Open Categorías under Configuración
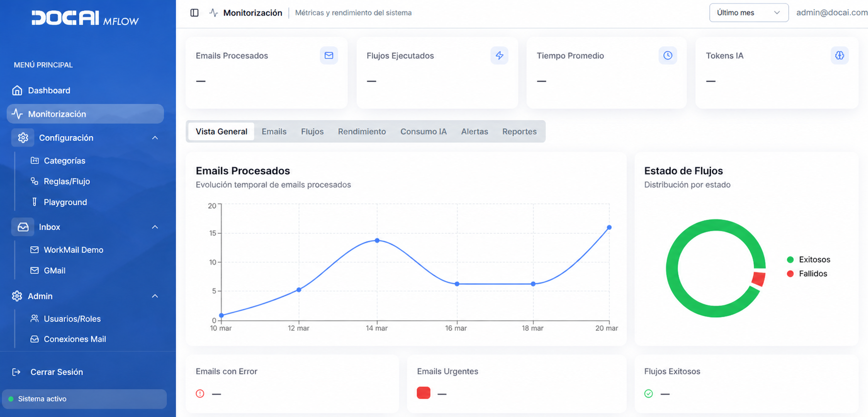The width and height of the screenshot is (868, 417). pos(65,161)
